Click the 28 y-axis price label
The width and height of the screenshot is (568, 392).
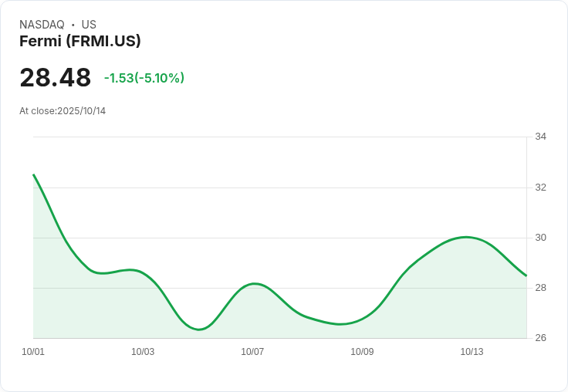click(x=540, y=288)
